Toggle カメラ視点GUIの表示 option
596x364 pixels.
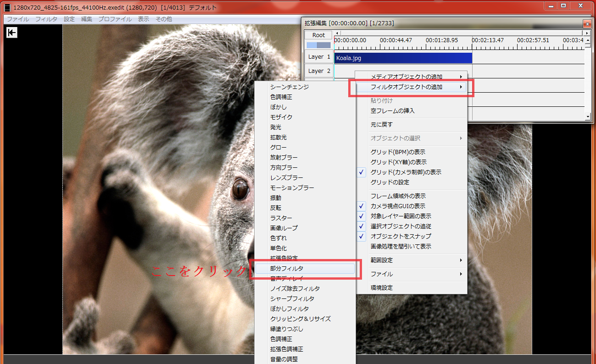tap(412, 206)
